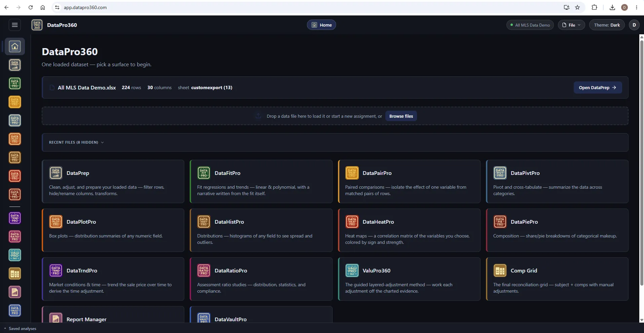Expand the Saved analyses panel
This screenshot has height=333, width=644.
tap(20, 329)
